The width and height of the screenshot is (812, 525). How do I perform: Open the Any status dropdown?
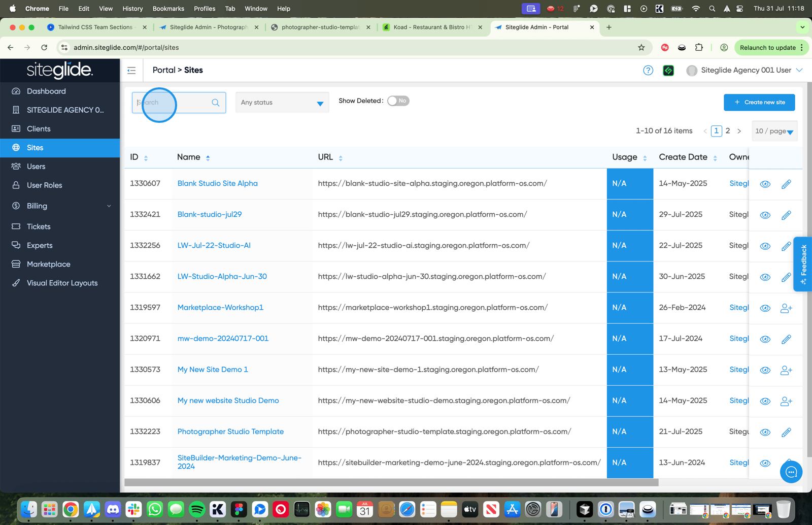pos(282,103)
